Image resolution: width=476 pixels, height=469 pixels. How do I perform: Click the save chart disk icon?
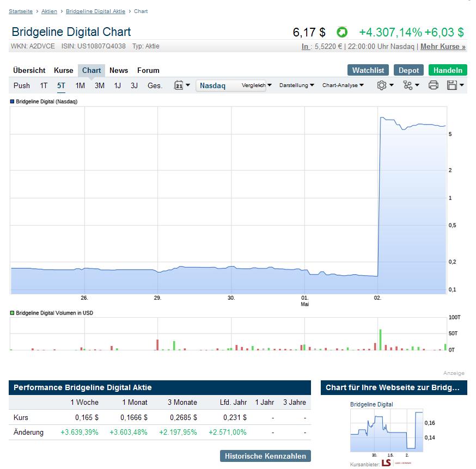pyautogui.click(x=453, y=85)
